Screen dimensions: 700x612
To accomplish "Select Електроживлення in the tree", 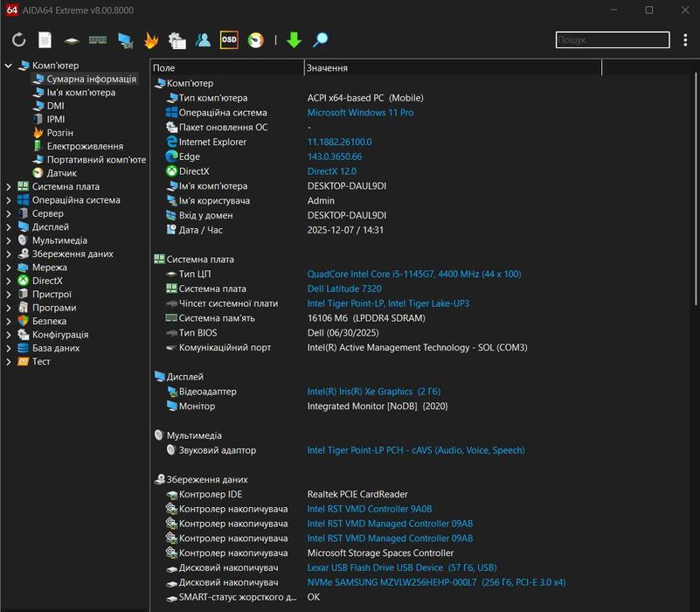I will tap(85, 146).
